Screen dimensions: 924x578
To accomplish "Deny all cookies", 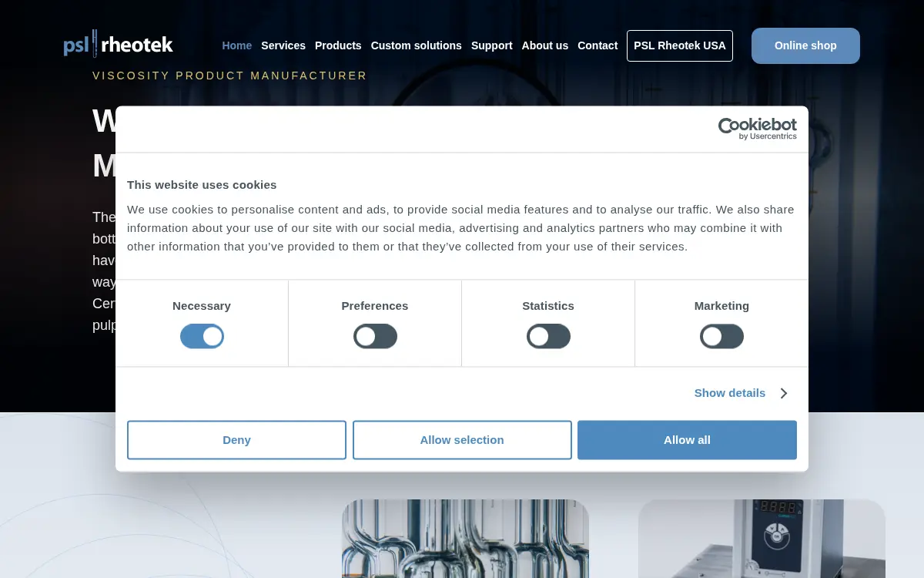I will (x=236, y=440).
